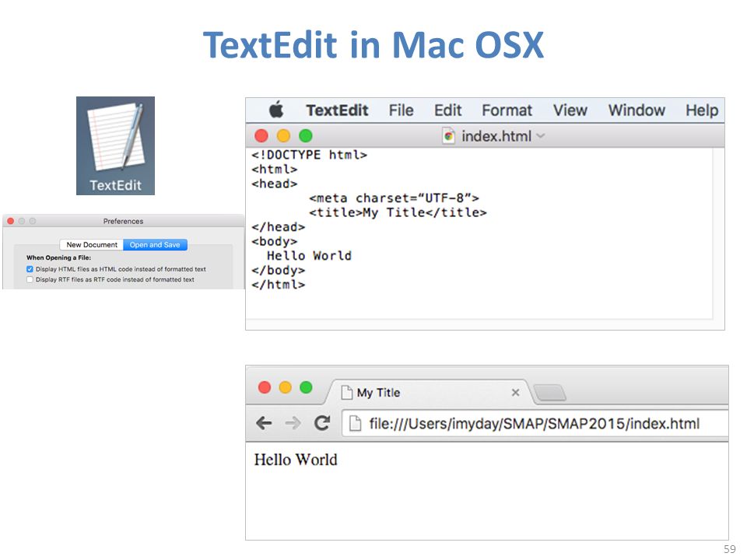Expand the index.html title dropdown chevron

point(541,136)
